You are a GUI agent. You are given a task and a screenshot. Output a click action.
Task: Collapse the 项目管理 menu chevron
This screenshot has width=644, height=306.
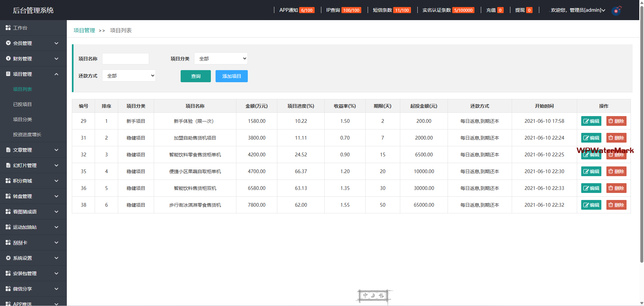coord(56,74)
